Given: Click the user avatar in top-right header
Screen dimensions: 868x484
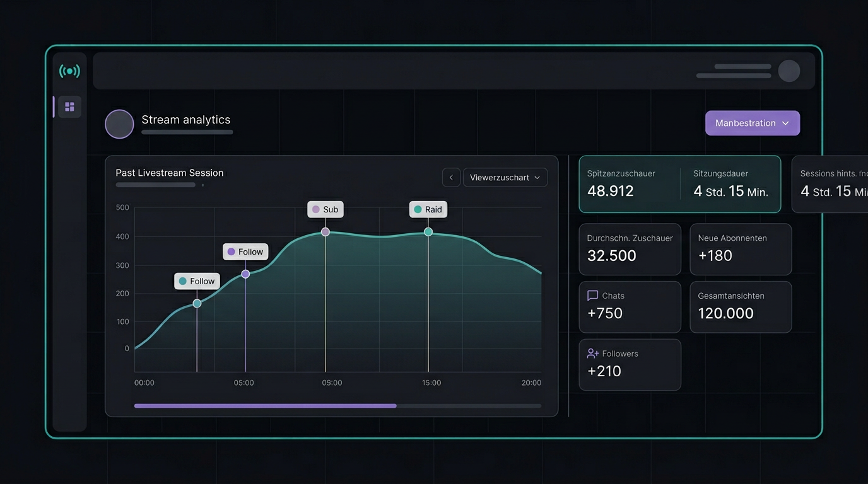Looking at the screenshot, I should (789, 71).
